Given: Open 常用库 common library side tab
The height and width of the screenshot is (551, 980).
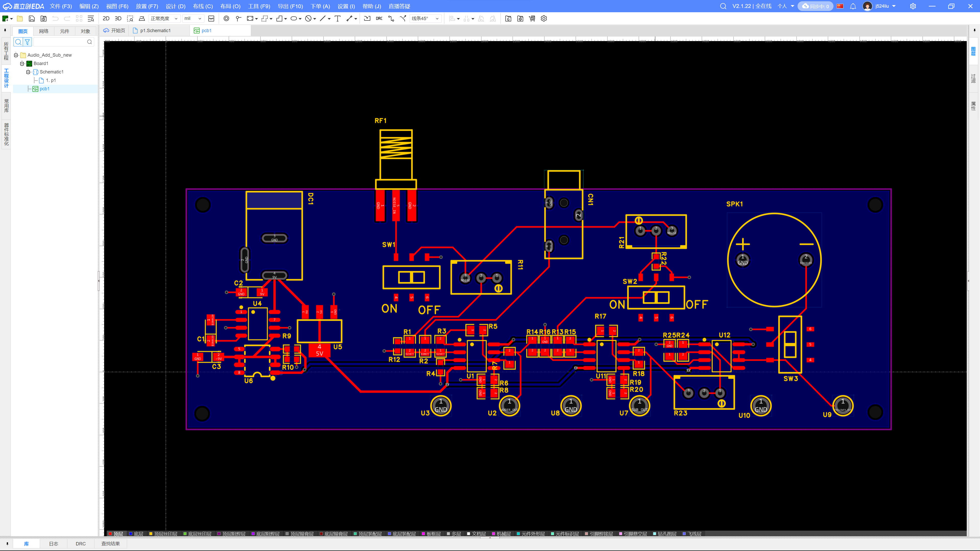Looking at the screenshot, I should [6, 105].
